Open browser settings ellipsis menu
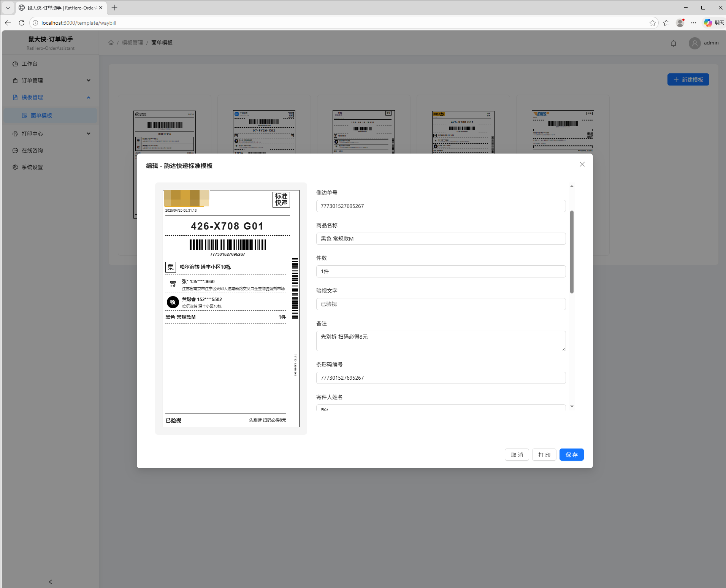The width and height of the screenshot is (726, 588). [694, 23]
